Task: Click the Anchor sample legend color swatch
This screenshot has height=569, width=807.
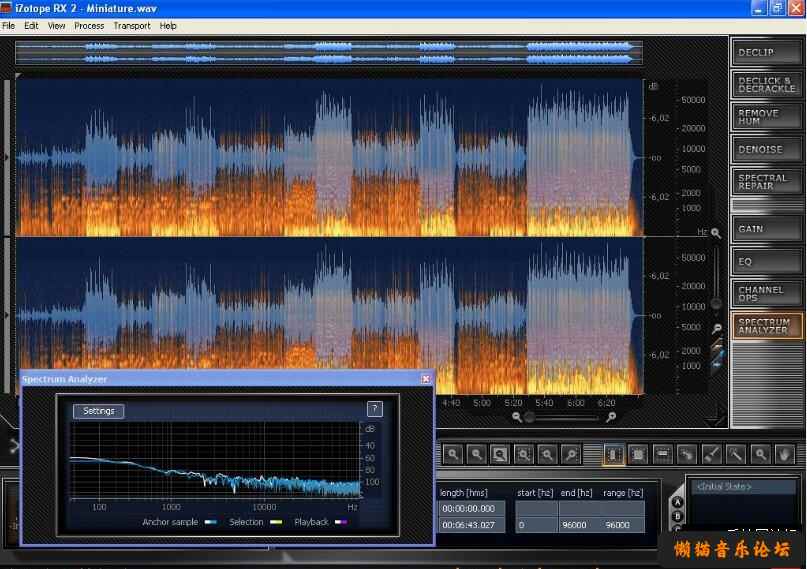Action: [x=210, y=522]
